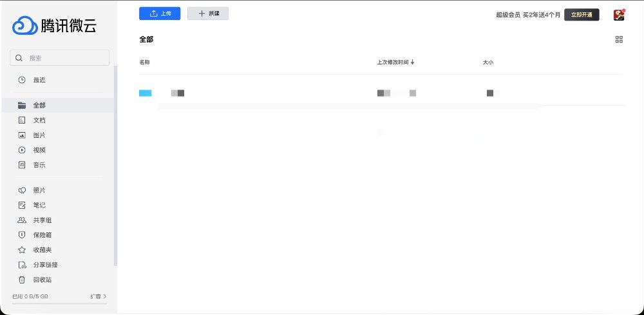Screen dimensions: 644x315
Task: Switch to grid view with the squares icon
Action: click(619, 39)
